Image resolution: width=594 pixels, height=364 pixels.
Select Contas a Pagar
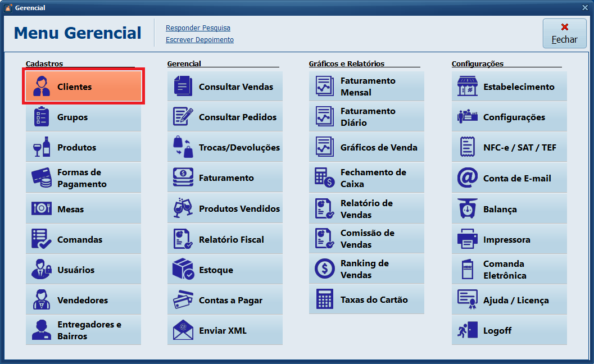point(225,300)
